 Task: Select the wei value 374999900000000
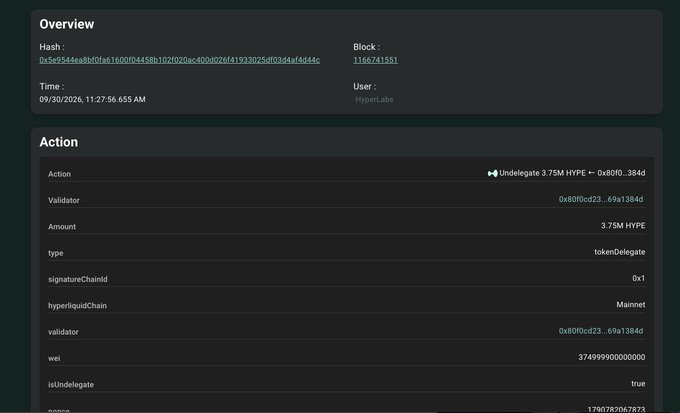click(x=611, y=357)
